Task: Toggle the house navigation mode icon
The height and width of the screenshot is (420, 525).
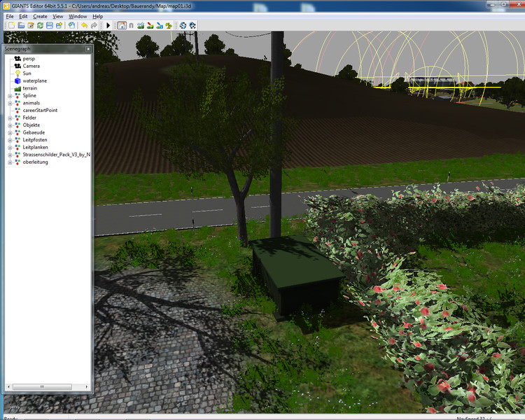Action: [x=122, y=25]
